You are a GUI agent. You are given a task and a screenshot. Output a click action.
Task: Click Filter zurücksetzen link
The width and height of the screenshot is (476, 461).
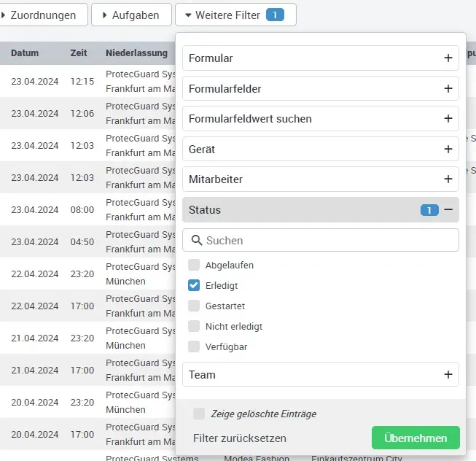240,438
